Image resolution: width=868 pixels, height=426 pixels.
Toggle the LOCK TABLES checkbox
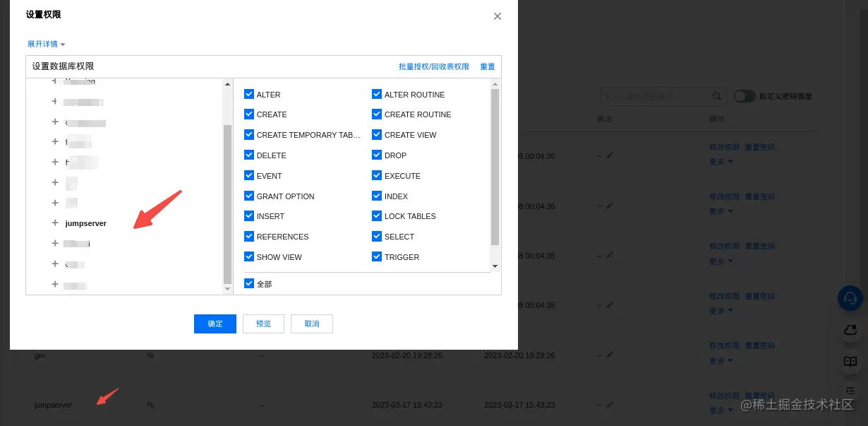[x=377, y=216]
